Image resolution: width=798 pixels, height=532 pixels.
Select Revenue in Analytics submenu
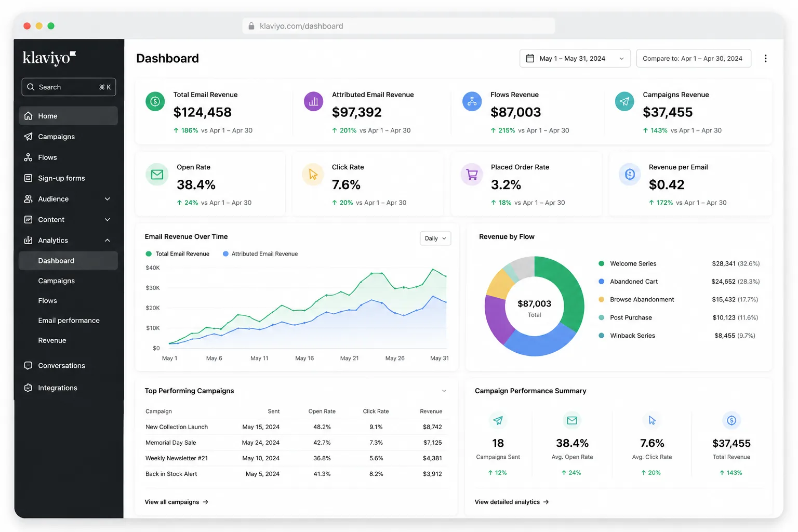click(52, 340)
